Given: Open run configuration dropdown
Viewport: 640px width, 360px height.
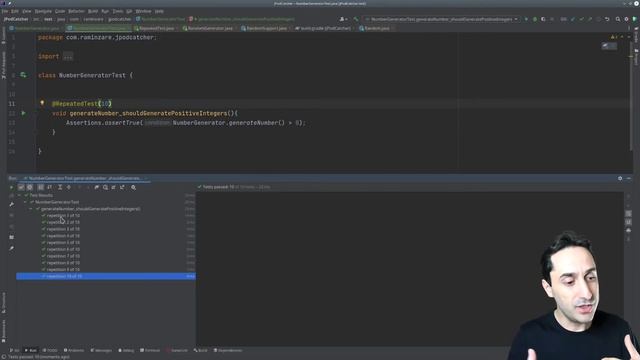Looking at the screenshot, I should [442, 19].
